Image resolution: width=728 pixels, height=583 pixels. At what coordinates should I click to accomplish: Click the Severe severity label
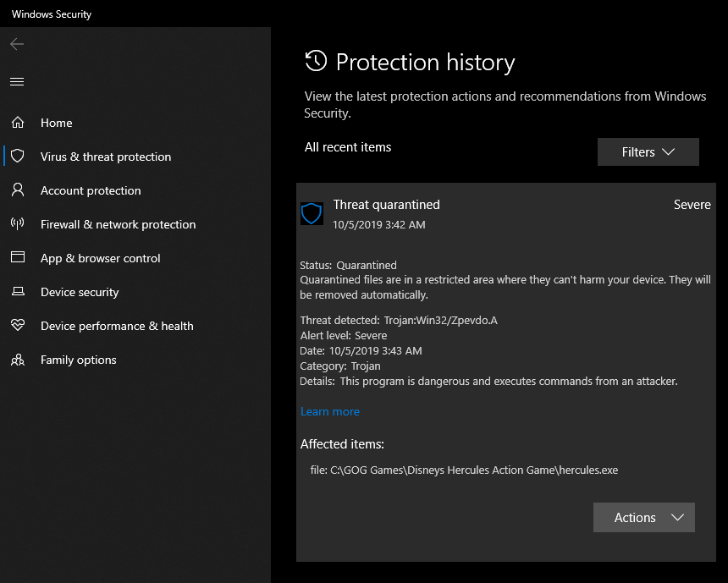point(692,205)
